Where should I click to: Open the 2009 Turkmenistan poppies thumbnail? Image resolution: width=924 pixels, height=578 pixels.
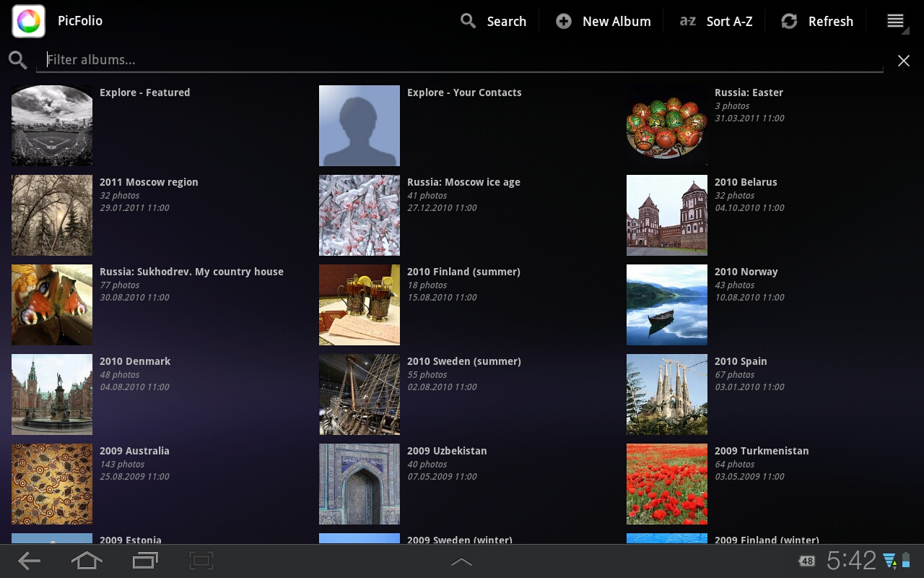[x=667, y=484]
